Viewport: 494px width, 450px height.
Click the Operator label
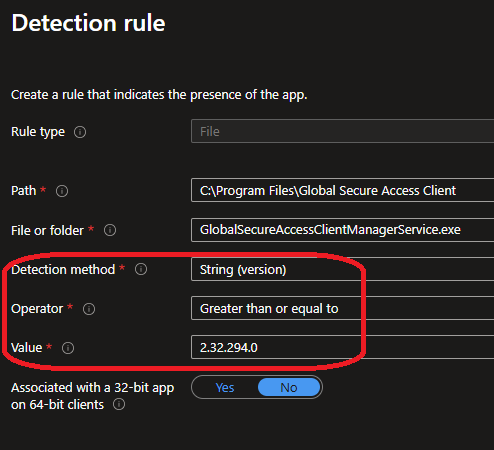(x=37, y=309)
